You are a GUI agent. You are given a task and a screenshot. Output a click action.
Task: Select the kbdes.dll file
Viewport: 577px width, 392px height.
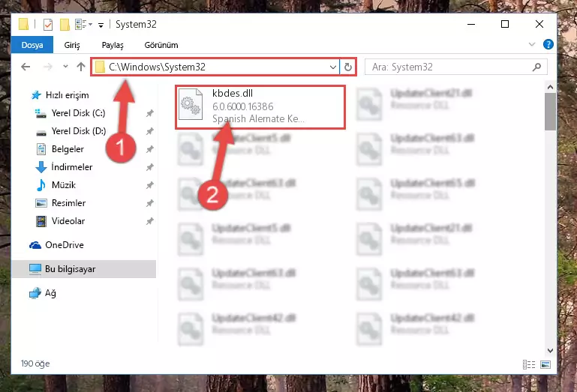click(260, 107)
